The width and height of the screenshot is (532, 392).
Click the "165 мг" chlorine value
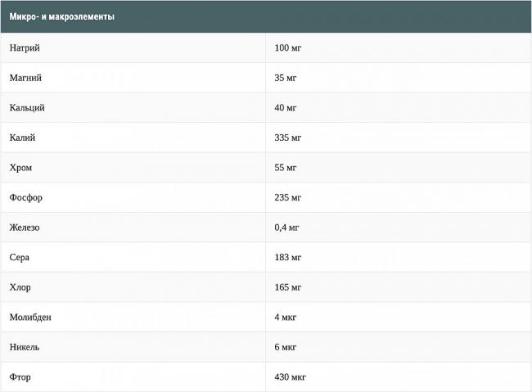pyautogui.click(x=288, y=287)
